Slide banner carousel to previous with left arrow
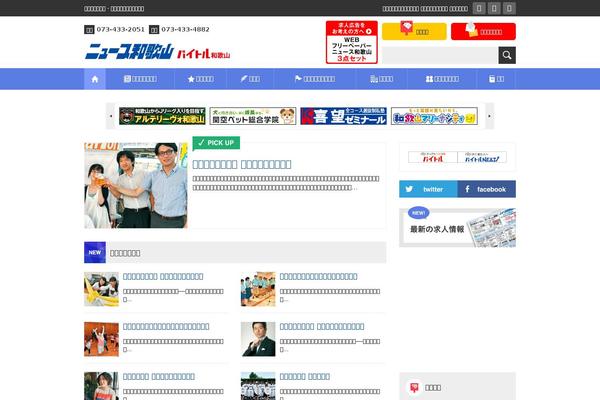This screenshot has height=400, width=600. click(x=111, y=116)
